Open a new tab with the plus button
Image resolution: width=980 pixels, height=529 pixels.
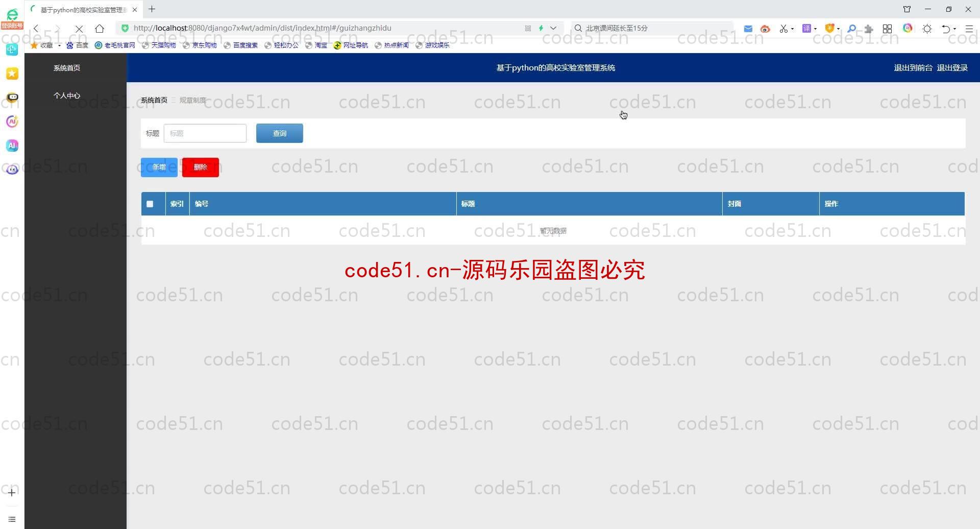[x=152, y=9]
